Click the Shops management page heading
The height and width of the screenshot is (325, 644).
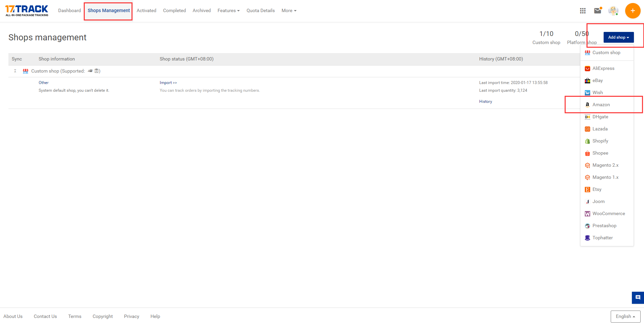click(47, 38)
